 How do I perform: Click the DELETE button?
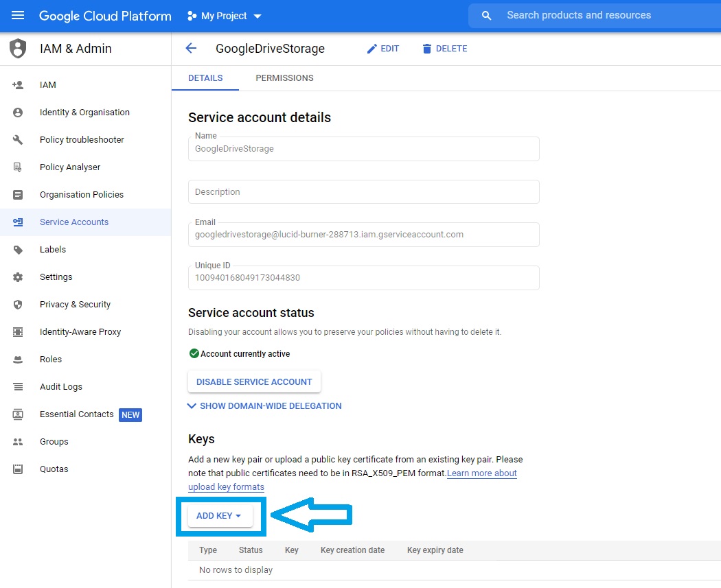click(x=445, y=49)
